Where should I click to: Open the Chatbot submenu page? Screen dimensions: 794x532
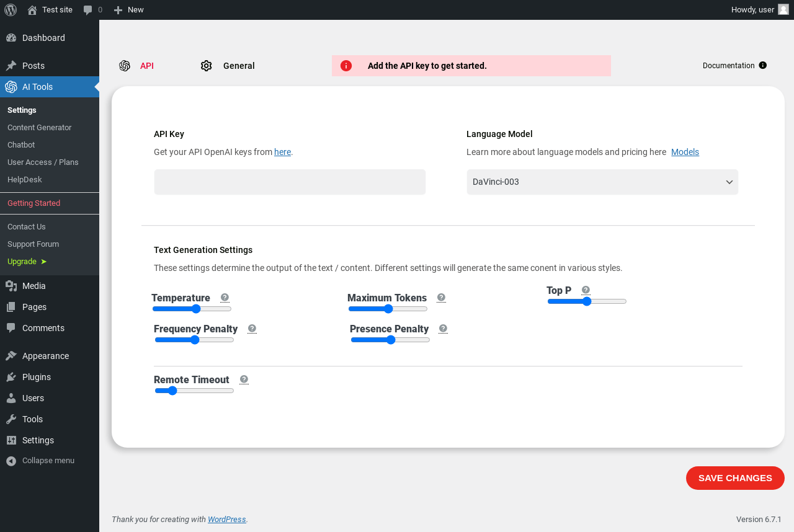pyautogui.click(x=21, y=145)
